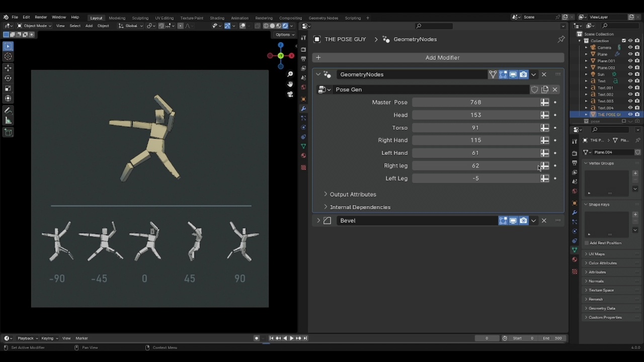This screenshot has width=644, height=362.
Task: Select the Cursor tool in the viewport toolbar
Action: click(8, 57)
